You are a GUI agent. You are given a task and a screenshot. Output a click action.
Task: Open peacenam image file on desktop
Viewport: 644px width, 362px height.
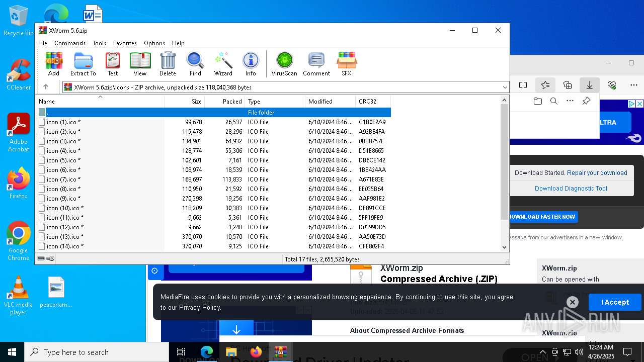pos(56,292)
